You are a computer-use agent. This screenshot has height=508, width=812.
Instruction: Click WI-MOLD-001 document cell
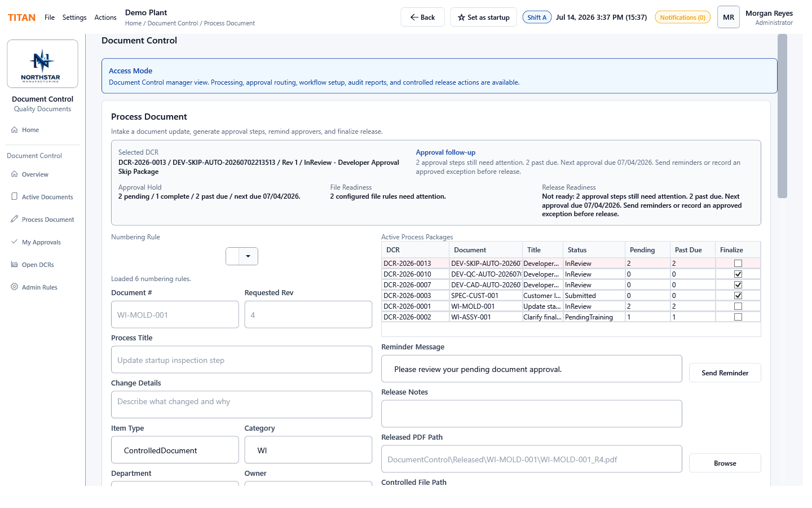[x=486, y=306]
